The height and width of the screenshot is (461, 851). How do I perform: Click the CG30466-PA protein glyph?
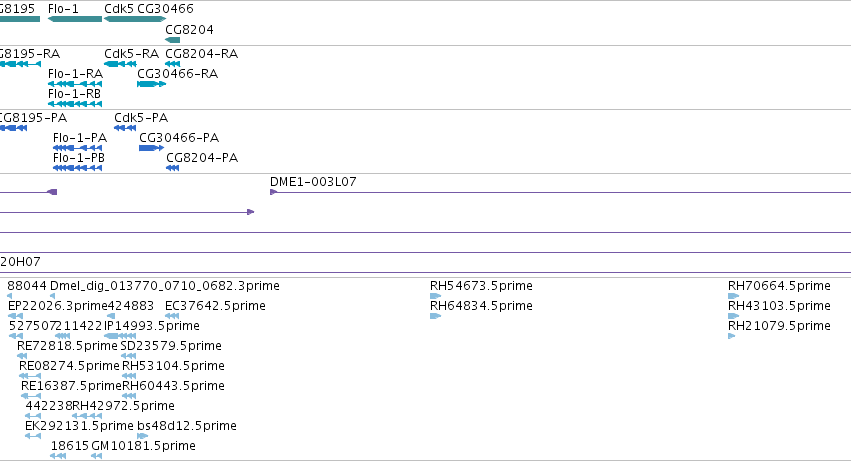(x=151, y=148)
